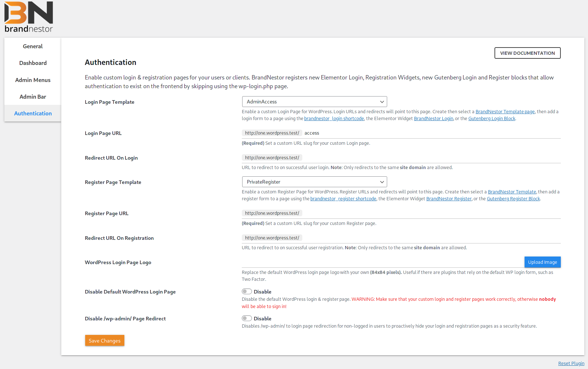Open the BrandNestor Login widget link
588x369 pixels.
tap(434, 119)
